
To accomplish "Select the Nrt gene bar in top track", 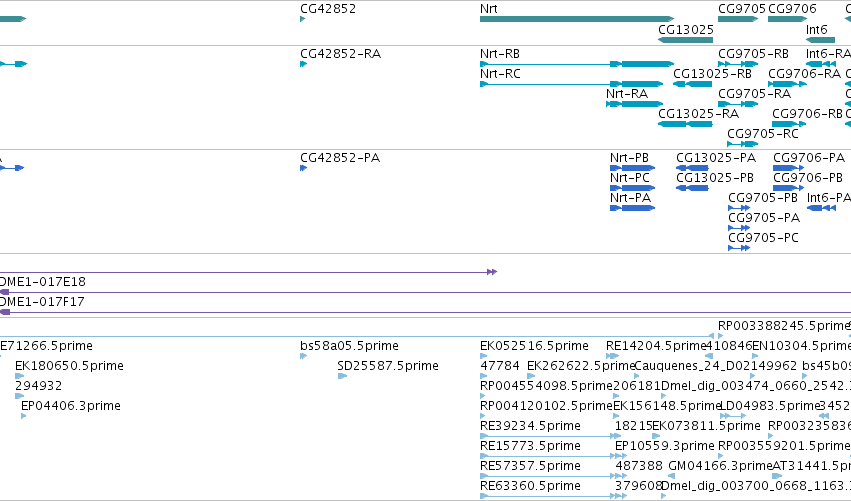I will (x=577, y=19).
